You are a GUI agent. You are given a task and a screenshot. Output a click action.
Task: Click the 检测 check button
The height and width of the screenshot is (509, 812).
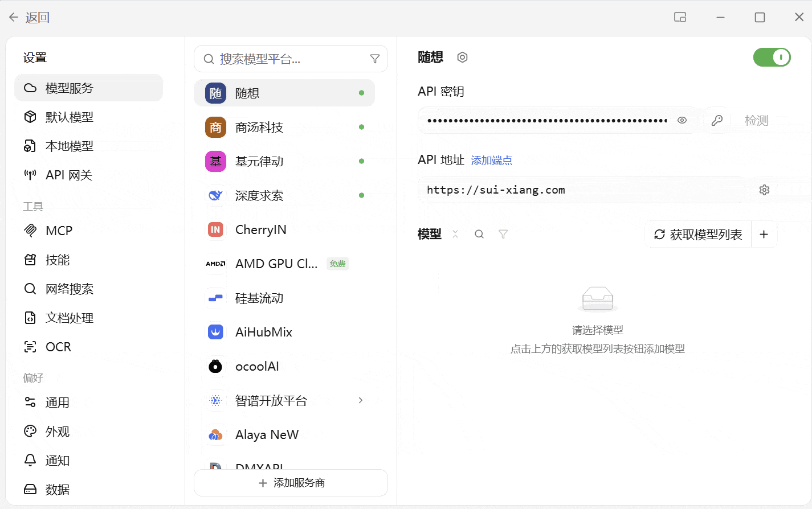pyautogui.click(x=757, y=120)
